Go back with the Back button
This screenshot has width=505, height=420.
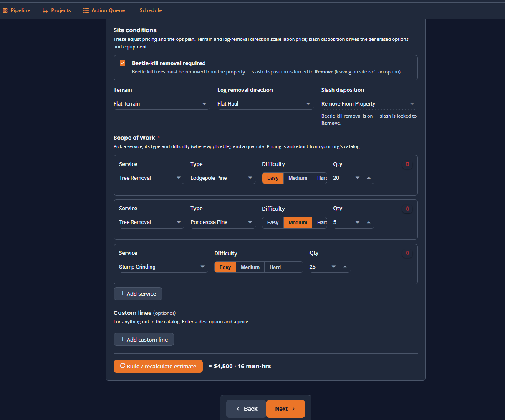pyautogui.click(x=246, y=409)
